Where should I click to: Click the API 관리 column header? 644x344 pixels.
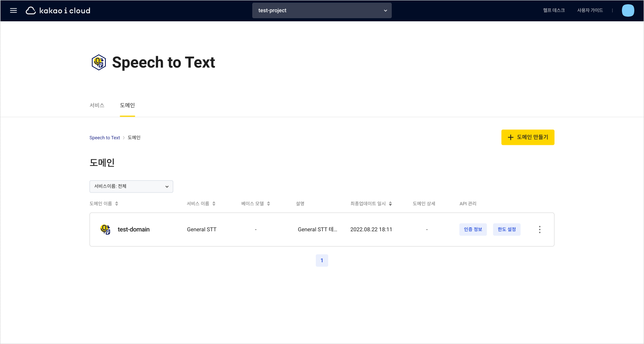tap(468, 204)
